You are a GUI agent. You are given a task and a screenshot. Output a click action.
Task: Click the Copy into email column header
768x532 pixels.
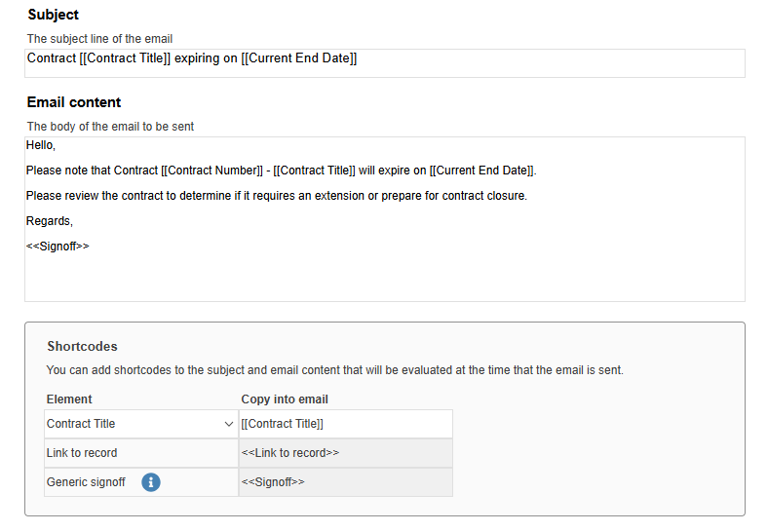[285, 399]
